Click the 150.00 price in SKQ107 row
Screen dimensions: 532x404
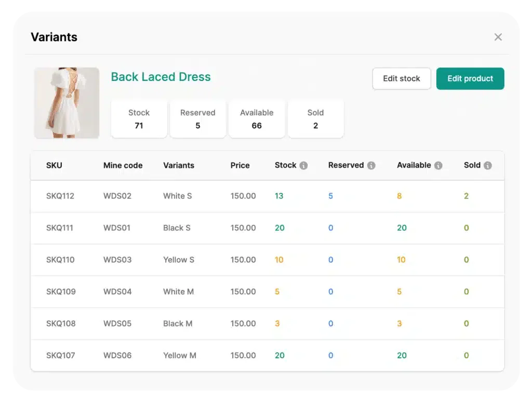click(x=243, y=356)
